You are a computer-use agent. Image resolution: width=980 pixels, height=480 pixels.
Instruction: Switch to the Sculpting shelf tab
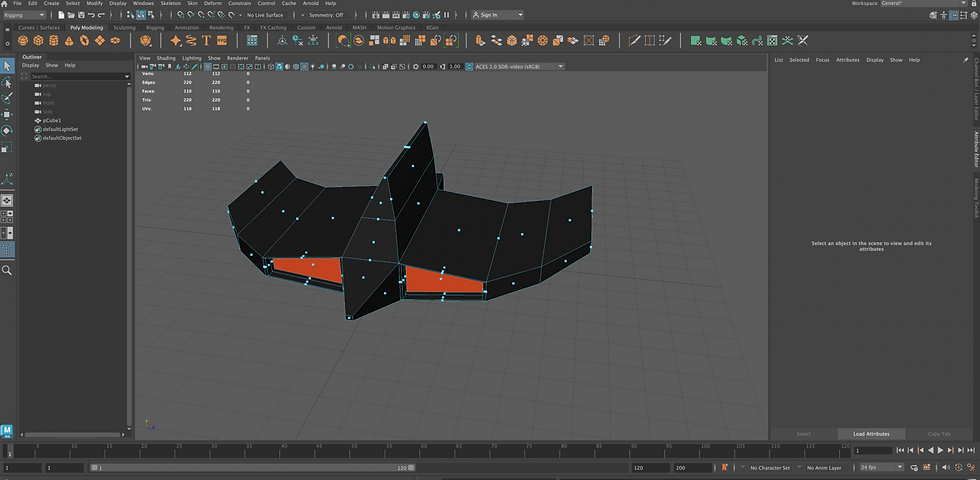click(124, 28)
